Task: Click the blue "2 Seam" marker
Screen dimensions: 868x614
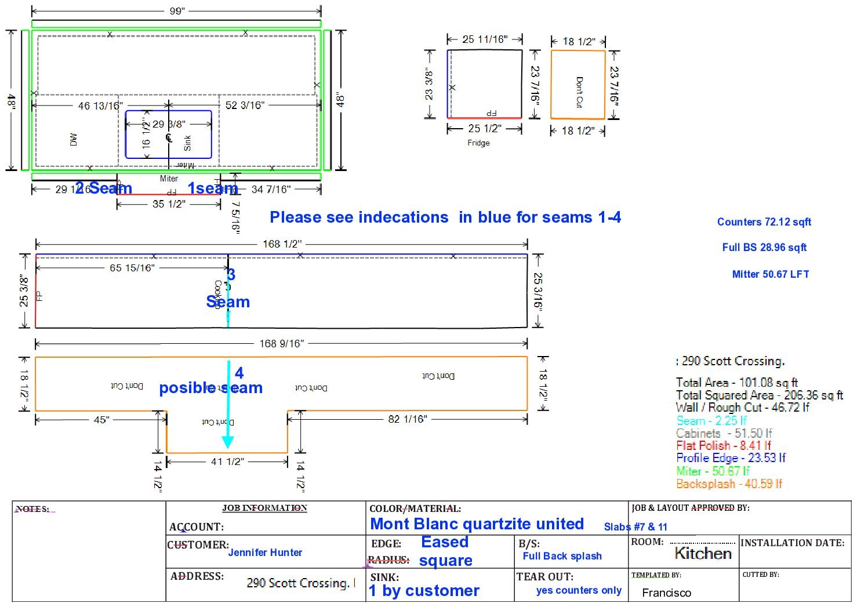Action: click(x=104, y=188)
